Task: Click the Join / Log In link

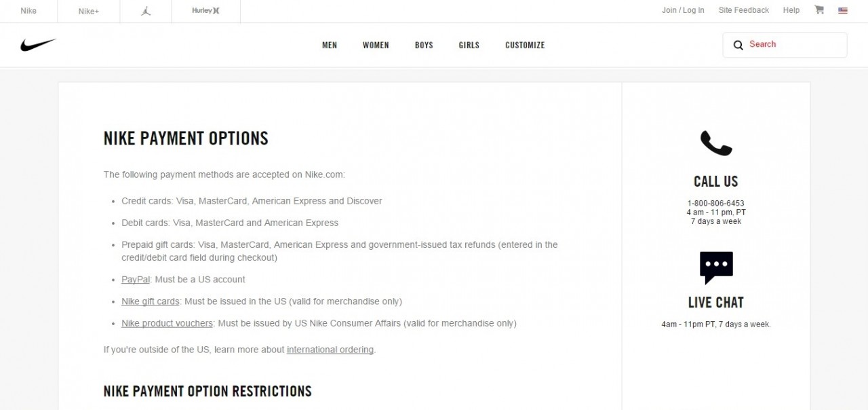Action: click(683, 10)
